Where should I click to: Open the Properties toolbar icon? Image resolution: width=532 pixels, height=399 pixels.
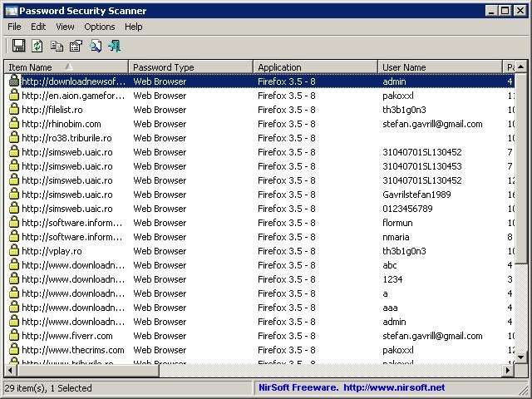click(x=76, y=46)
